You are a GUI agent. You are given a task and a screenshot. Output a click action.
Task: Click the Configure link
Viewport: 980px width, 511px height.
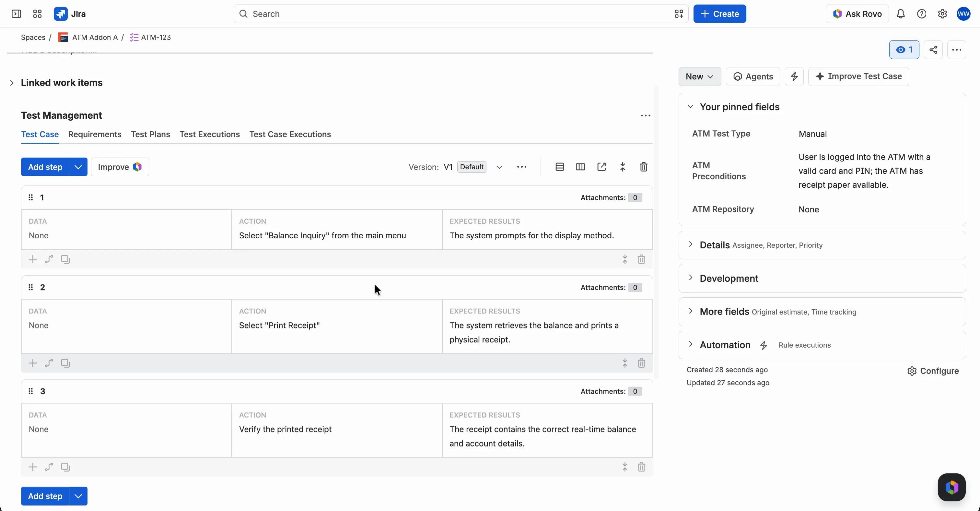933,371
